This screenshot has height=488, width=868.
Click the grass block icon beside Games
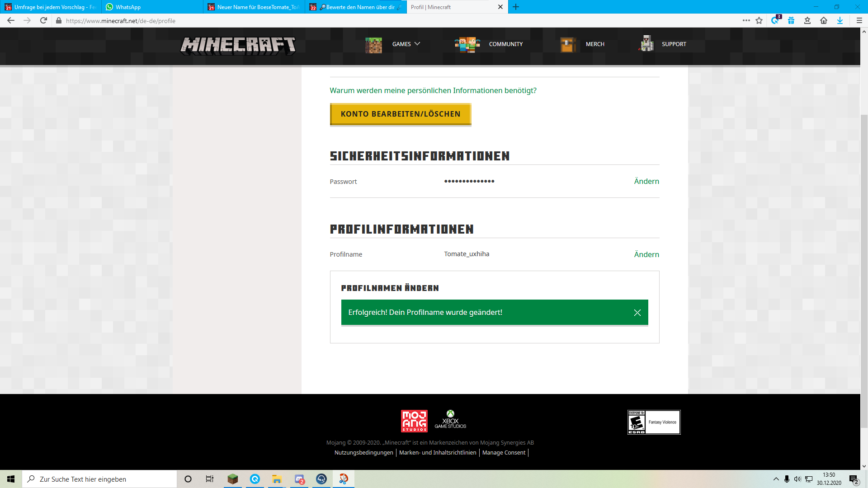(x=373, y=45)
